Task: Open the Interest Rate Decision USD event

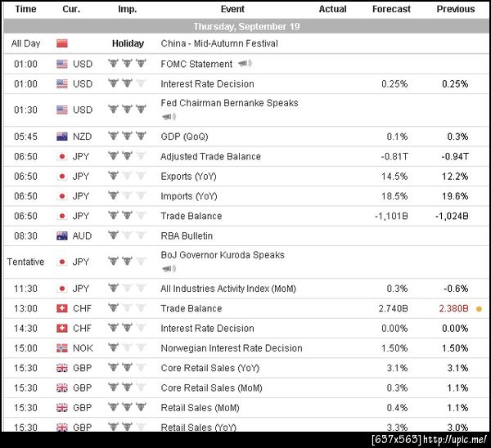Action: (x=207, y=83)
